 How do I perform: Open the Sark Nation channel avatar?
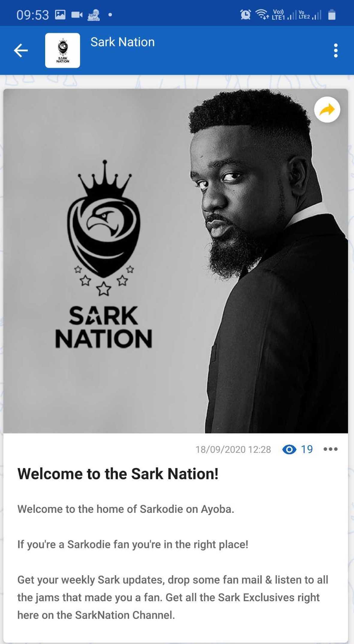click(x=63, y=50)
